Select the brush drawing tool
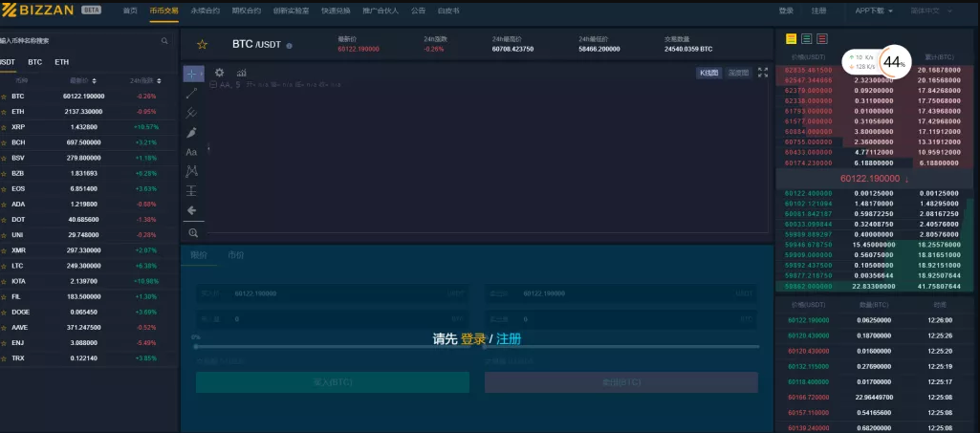980x433 pixels. pyautogui.click(x=191, y=133)
